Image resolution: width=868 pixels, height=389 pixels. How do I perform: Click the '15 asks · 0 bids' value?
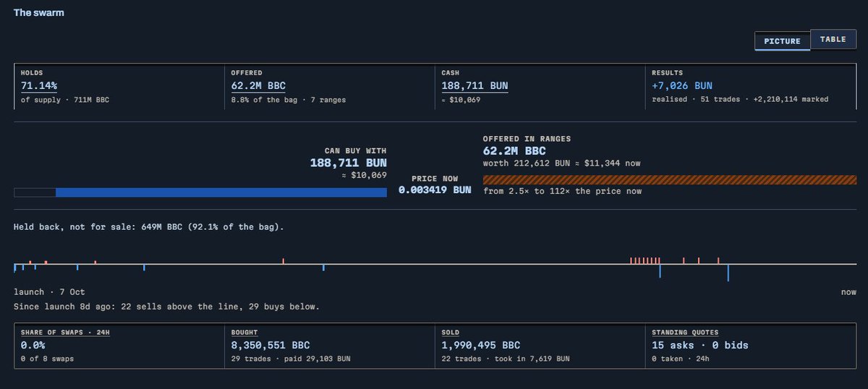(700, 346)
